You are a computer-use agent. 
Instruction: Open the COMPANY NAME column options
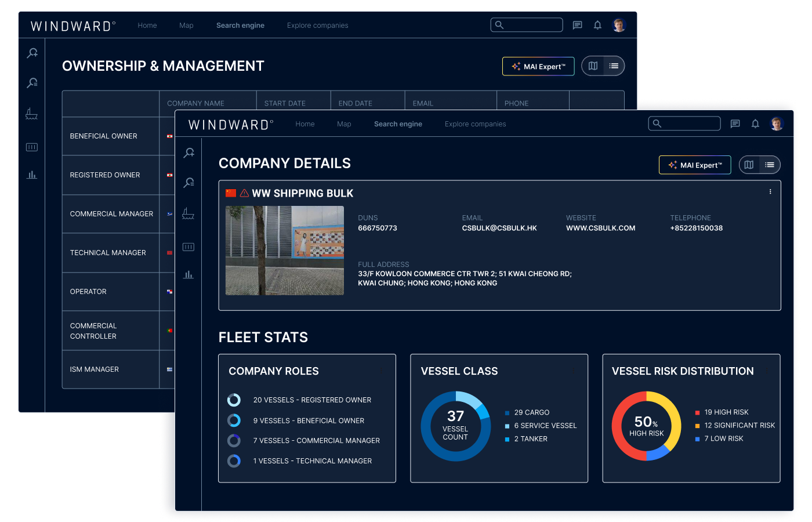tap(195, 103)
